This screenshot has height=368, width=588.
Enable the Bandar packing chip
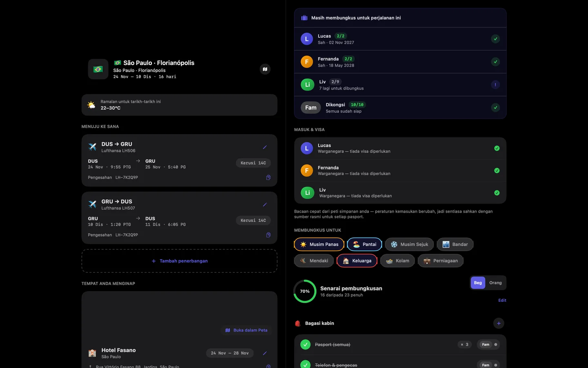(x=455, y=245)
